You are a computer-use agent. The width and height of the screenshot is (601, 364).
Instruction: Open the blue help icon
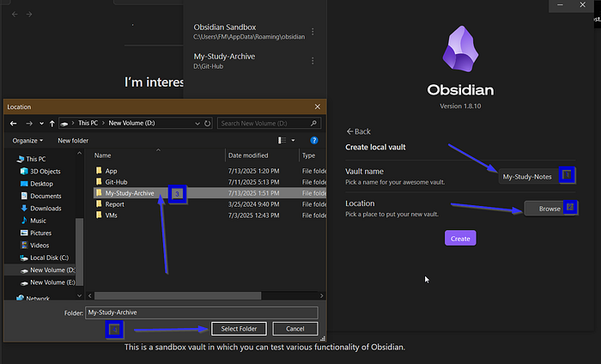point(314,140)
